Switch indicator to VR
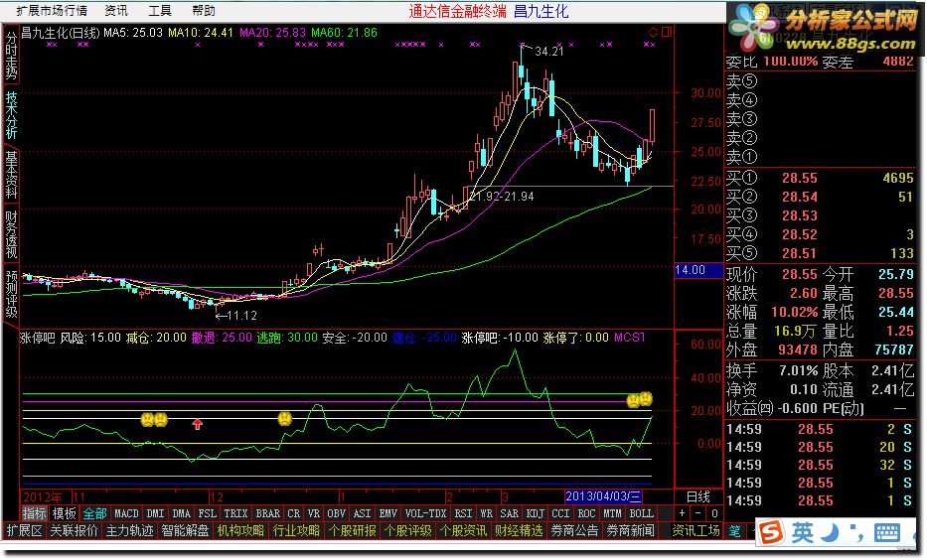Screen dimensions: 927x560 [314, 513]
